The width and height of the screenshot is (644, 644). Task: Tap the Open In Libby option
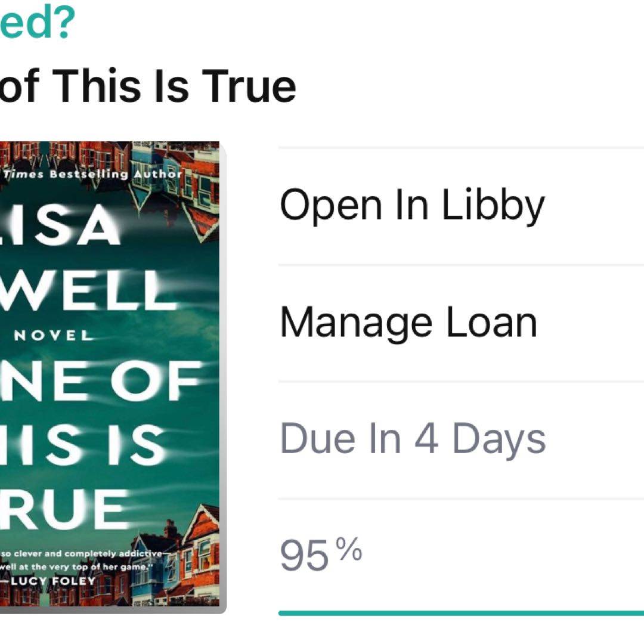pos(411,206)
